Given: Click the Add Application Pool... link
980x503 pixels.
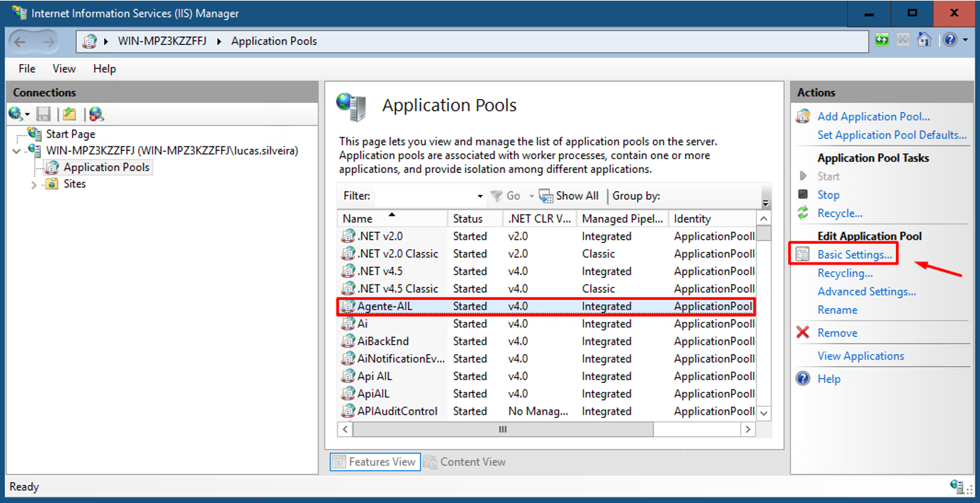Looking at the screenshot, I should coord(873,117).
